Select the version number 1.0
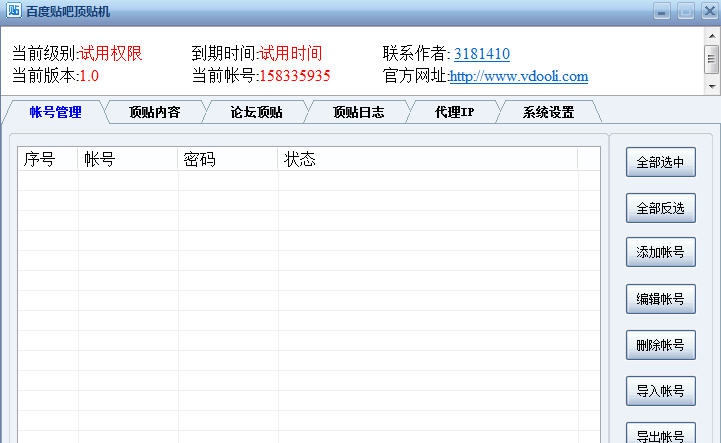Image resolution: width=721 pixels, height=443 pixels. click(89, 76)
